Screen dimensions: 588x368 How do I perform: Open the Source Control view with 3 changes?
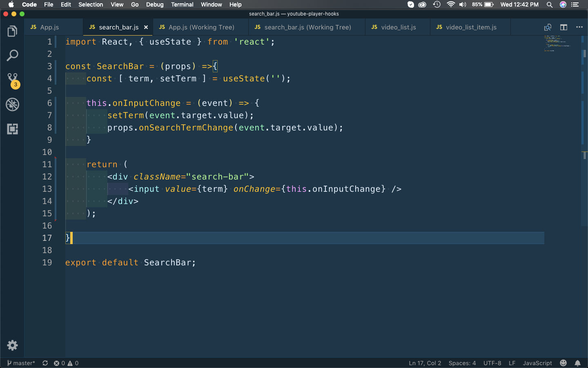(x=13, y=81)
